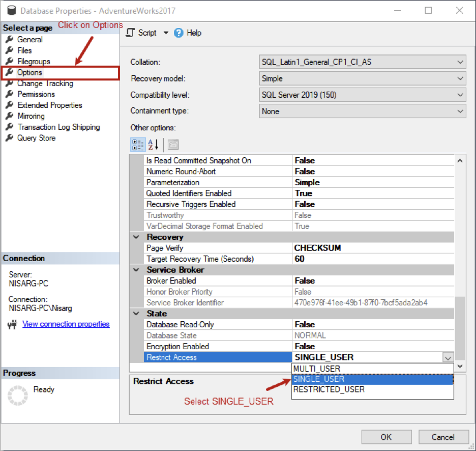Open View connection properties link
The width and height of the screenshot is (476, 451).
pyautogui.click(x=66, y=324)
